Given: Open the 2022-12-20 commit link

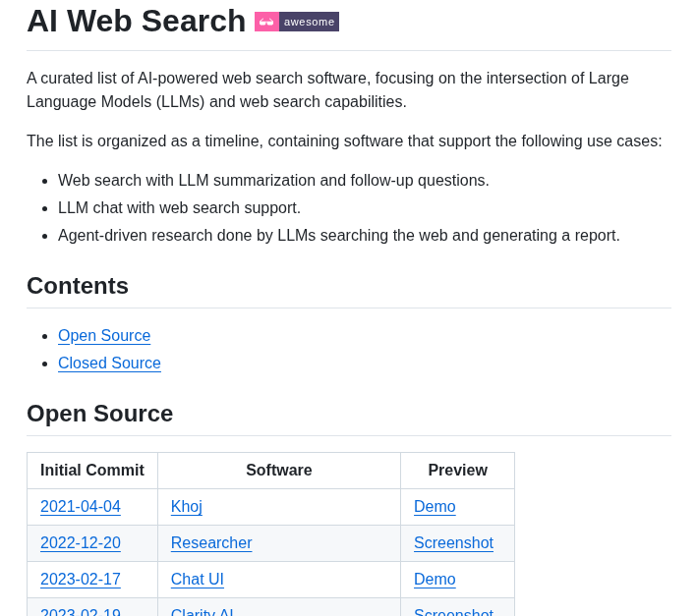Looking at the screenshot, I should tap(81, 543).
